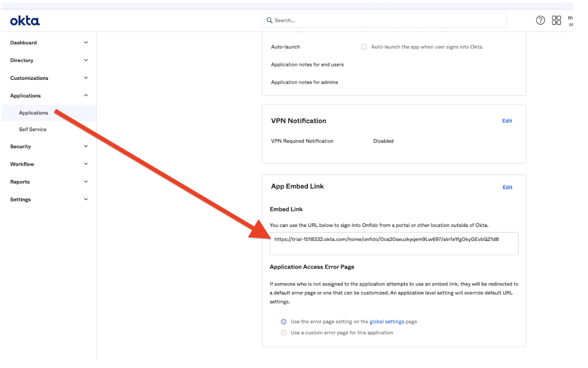Select the Self Service sub-item

click(x=48, y=129)
